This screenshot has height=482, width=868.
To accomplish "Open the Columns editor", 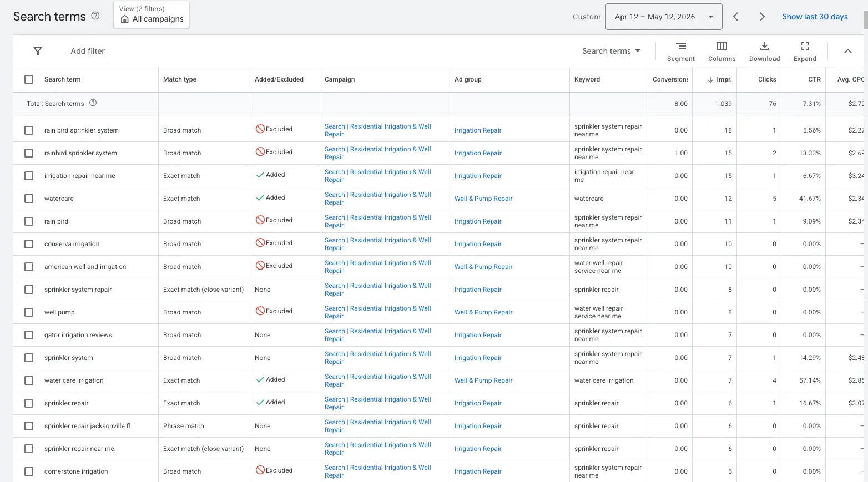I will tap(722, 52).
